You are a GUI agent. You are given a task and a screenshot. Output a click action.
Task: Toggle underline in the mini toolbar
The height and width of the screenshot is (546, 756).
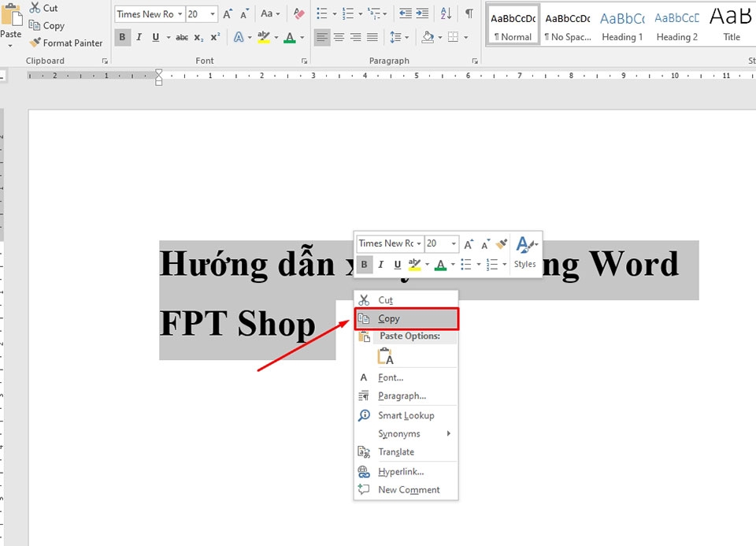[396, 264]
